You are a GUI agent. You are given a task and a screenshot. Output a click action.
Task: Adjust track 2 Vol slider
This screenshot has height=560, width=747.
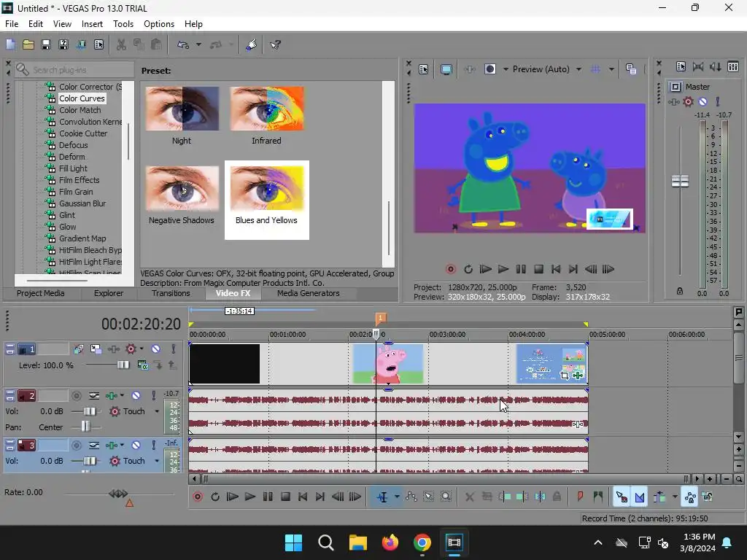90,411
